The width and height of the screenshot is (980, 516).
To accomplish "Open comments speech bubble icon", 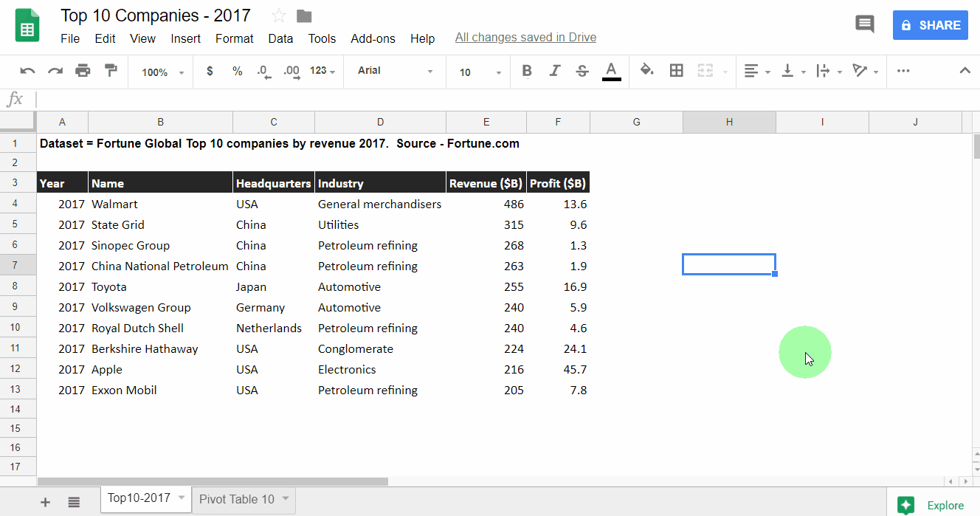I will click(864, 24).
